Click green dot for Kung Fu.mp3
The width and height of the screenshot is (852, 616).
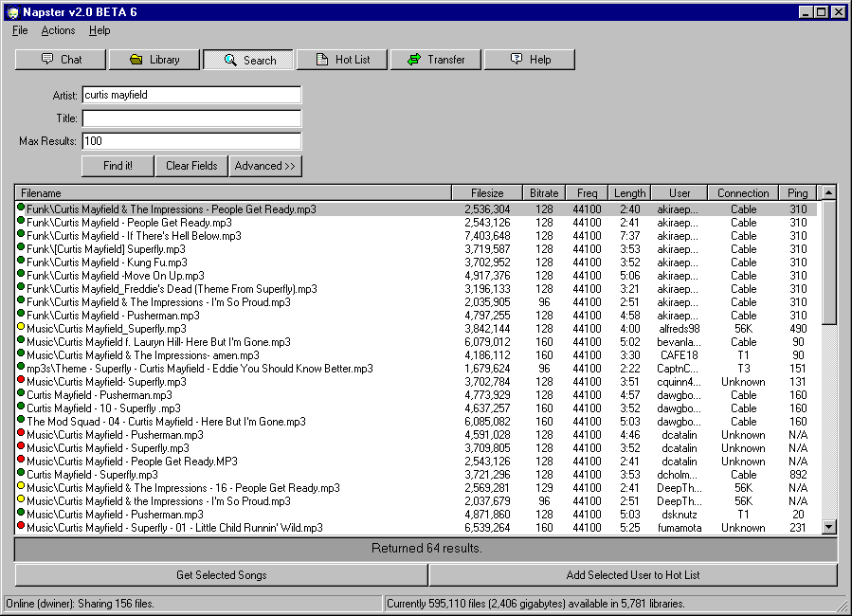pyautogui.click(x=21, y=261)
